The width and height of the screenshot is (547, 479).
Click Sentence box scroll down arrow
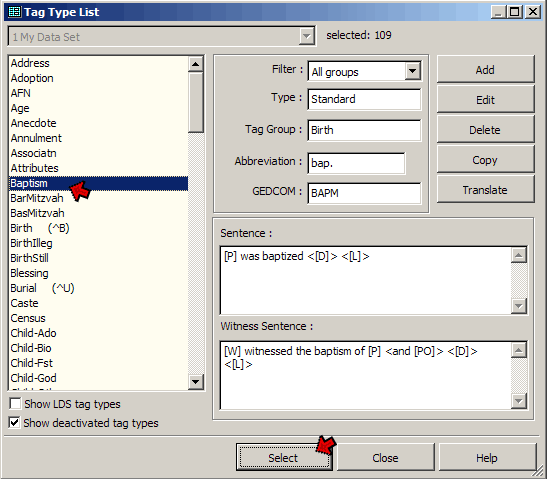(519, 306)
